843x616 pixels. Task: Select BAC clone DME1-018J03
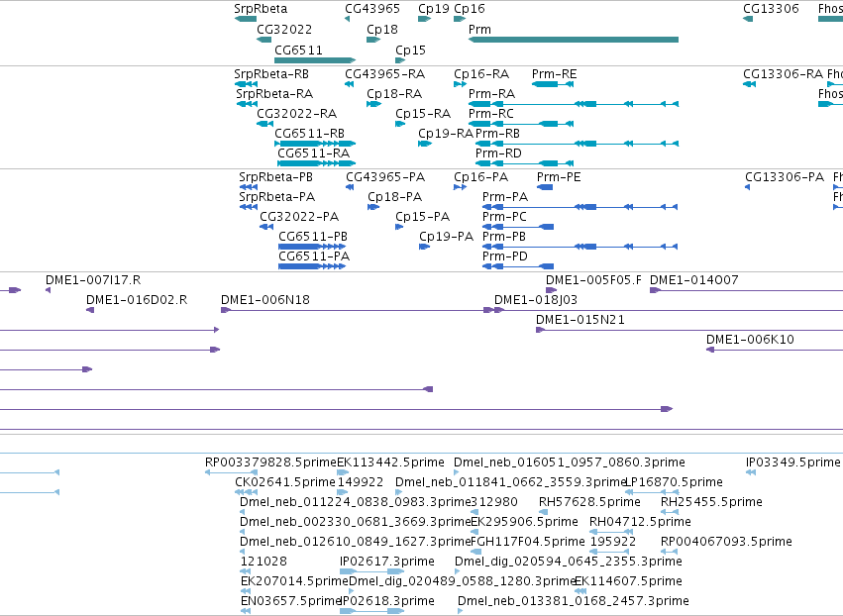[x=536, y=300]
